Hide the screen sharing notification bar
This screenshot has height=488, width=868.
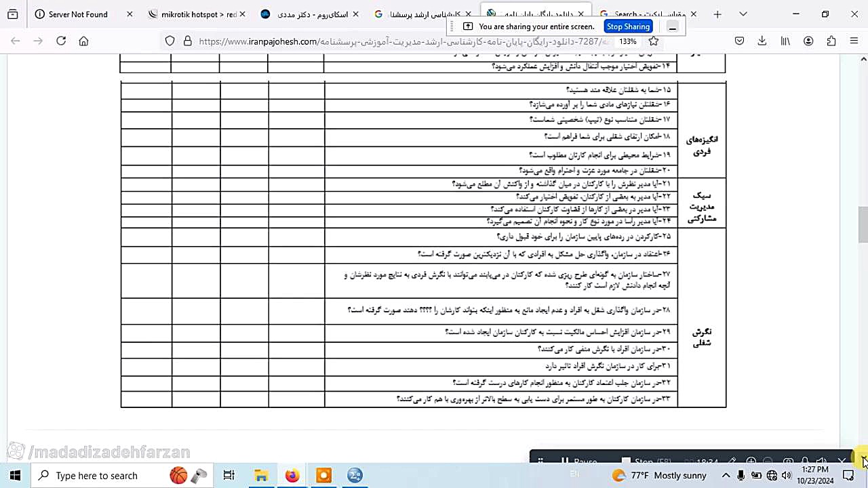(x=672, y=27)
